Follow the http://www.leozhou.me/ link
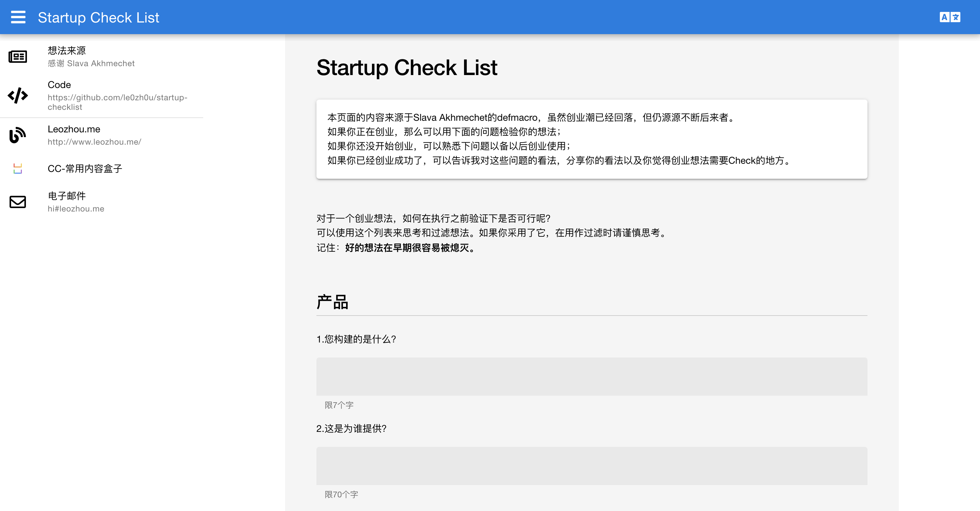980x511 pixels. coord(94,142)
